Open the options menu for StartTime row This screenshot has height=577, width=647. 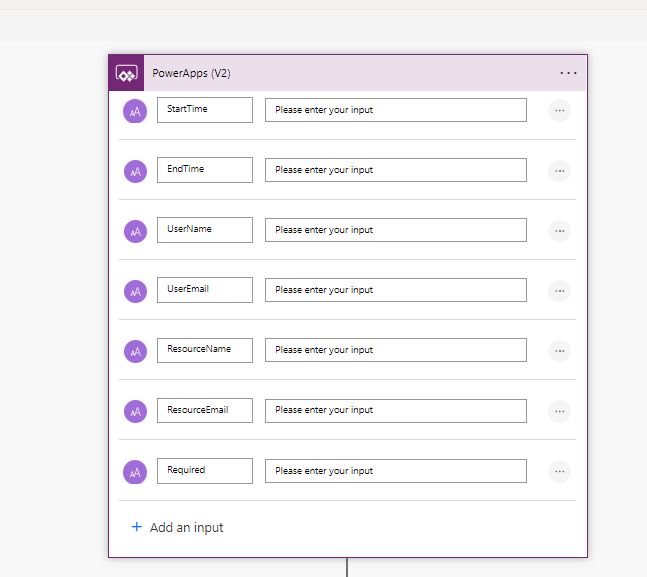pos(560,111)
